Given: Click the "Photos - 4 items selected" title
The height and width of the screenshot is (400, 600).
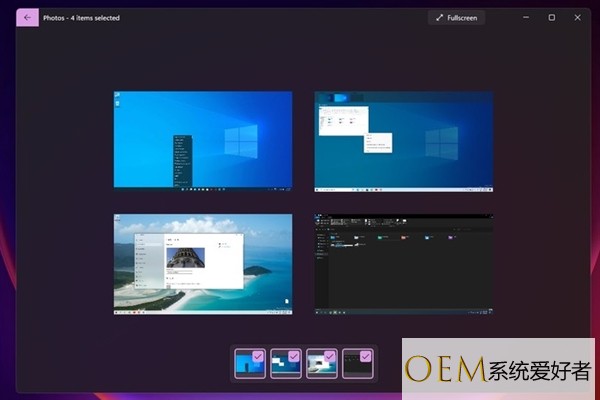Looking at the screenshot, I should pyautogui.click(x=82, y=17).
